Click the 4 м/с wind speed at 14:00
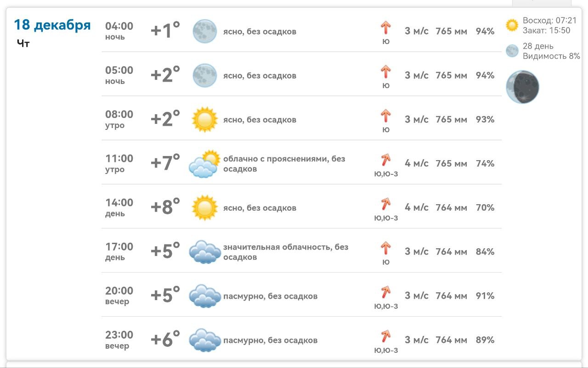Screen dimensions: 588x368 416,207
